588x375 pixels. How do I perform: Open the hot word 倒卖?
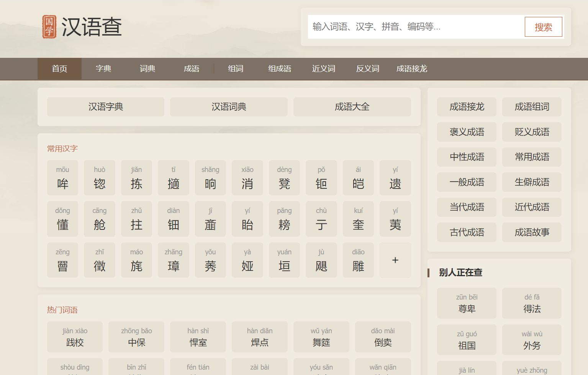click(383, 337)
